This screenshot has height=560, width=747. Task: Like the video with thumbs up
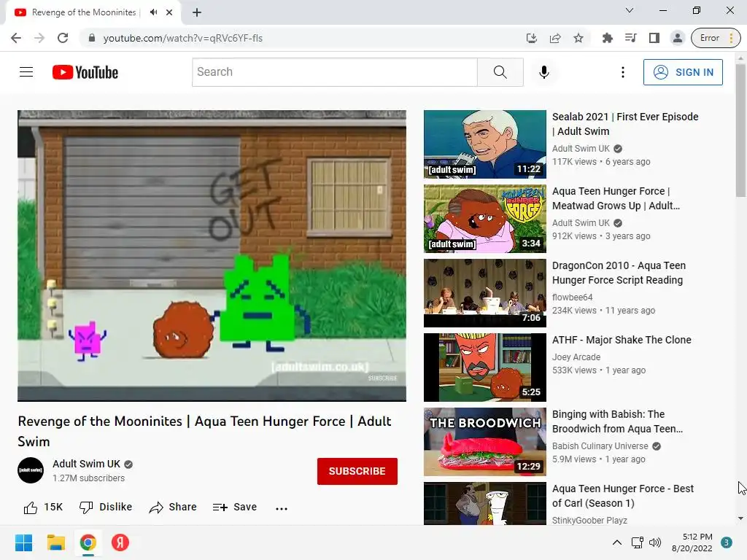click(43, 507)
